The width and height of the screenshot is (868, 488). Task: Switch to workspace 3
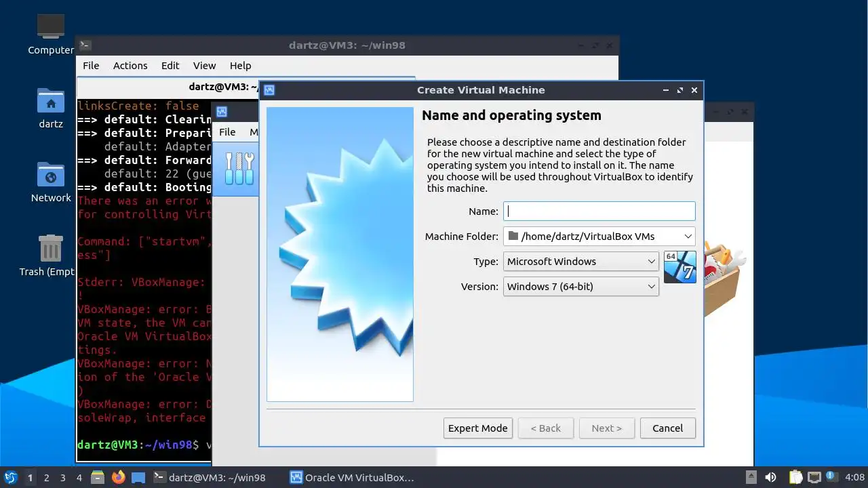pyautogui.click(x=62, y=477)
